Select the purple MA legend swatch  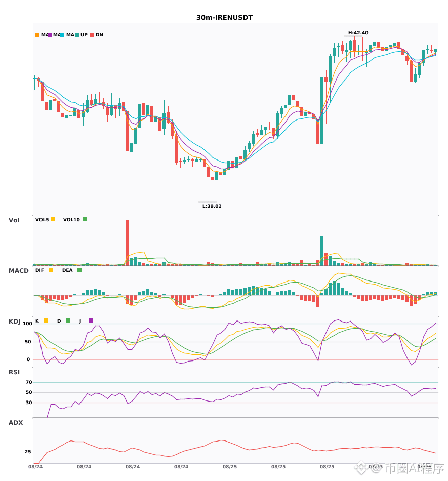coord(50,35)
